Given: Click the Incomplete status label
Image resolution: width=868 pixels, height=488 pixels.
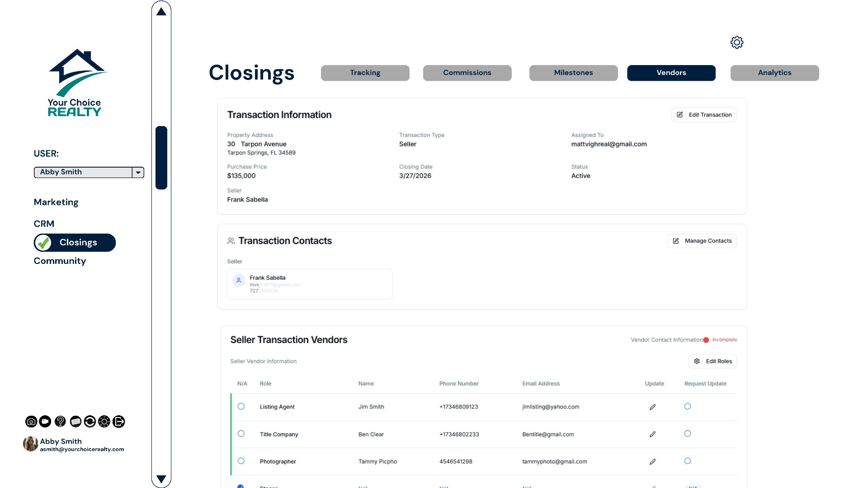Looking at the screenshot, I should tap(725, 340).
